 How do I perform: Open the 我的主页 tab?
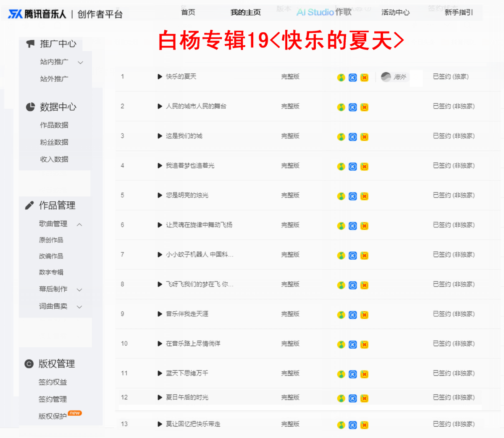[246, 13]
